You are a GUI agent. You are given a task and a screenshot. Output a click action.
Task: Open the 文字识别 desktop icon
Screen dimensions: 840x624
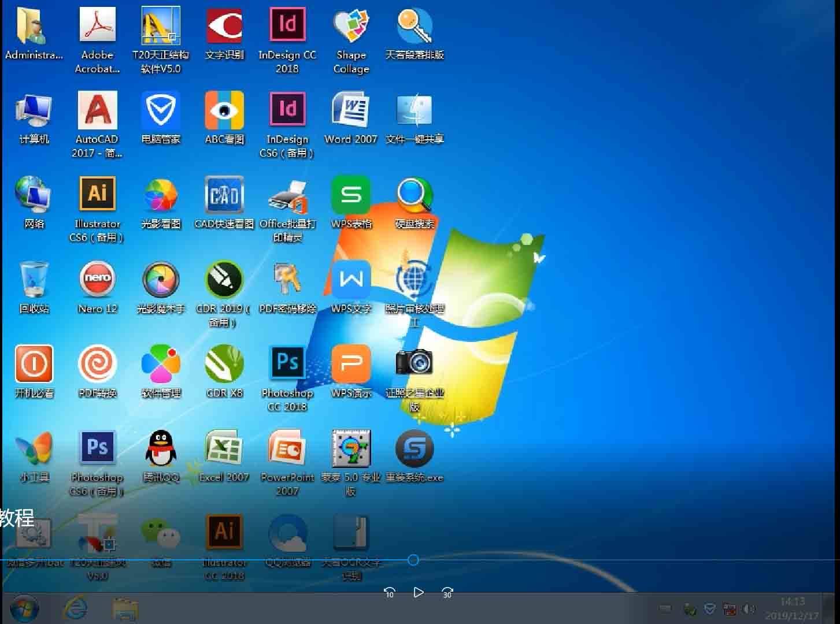(224, 27)
